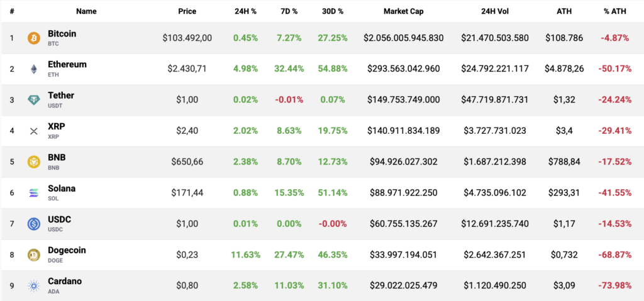The image size is (644, 301).
Task: Click USDC 24H volume $12.691.235.740
Action: click(x=495, y=224)
